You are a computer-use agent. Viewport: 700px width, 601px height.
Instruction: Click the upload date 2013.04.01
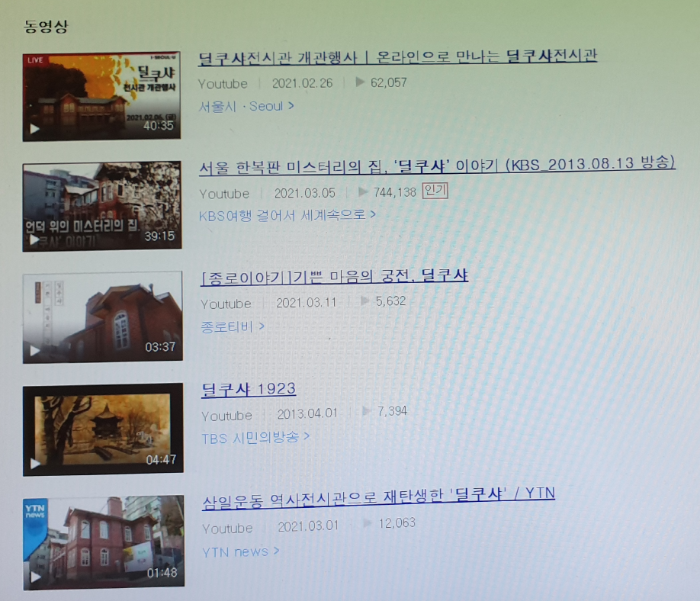pyautogui.click(x=307, y=414)
